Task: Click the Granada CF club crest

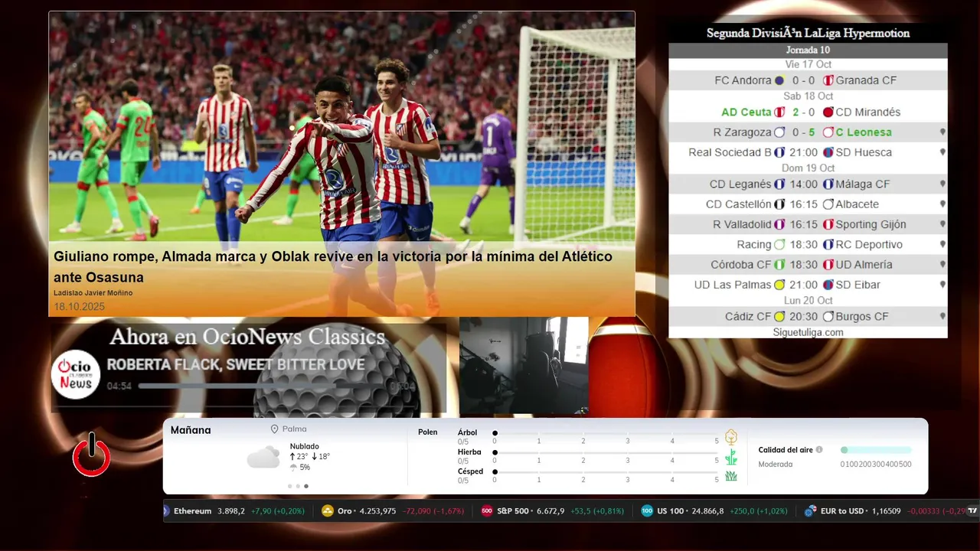Action: coord(828,80)
